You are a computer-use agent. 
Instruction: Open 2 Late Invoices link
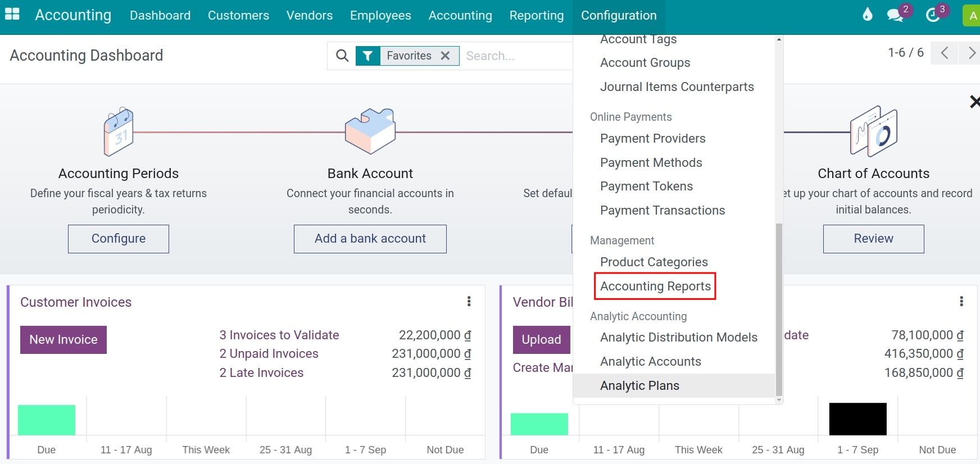click(x=261, y=373)
